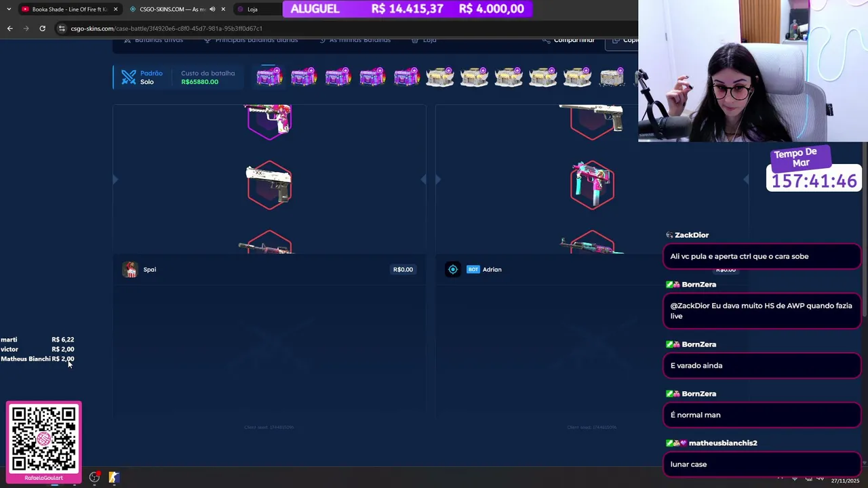The width and height of the screenshot is (868, 488).
Task: Click the Custo da batalha R$65880.00 value
Action: [x=199, y=82]
